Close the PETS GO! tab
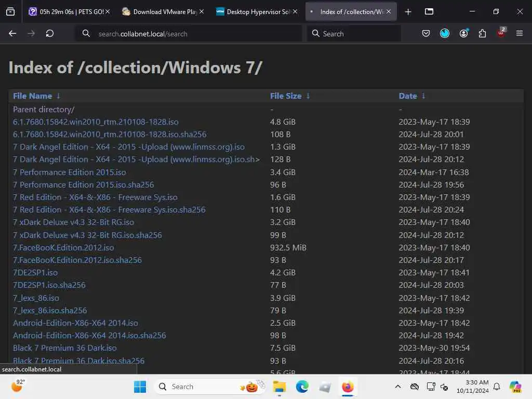This screenshot has height=399, width=532. point(108,11)
